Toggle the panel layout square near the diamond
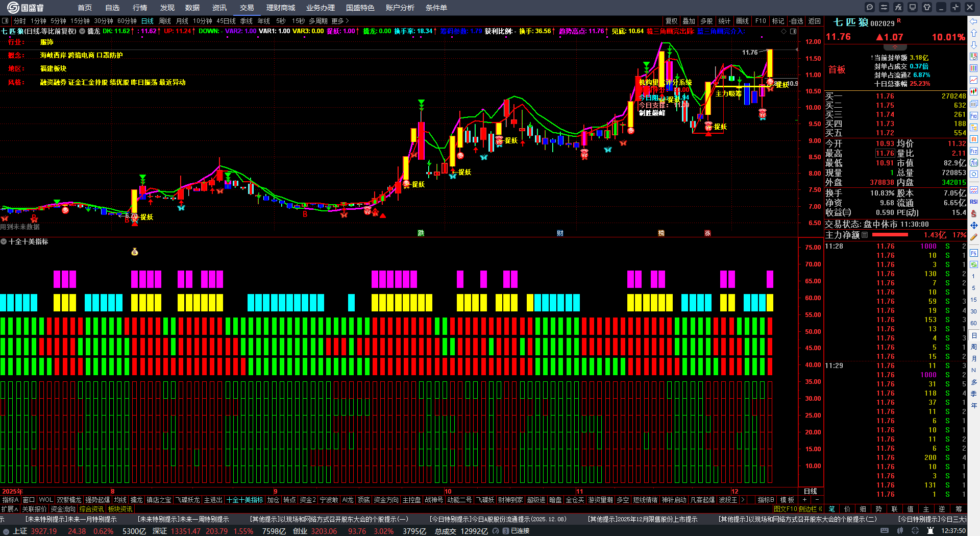 [793, 31]
